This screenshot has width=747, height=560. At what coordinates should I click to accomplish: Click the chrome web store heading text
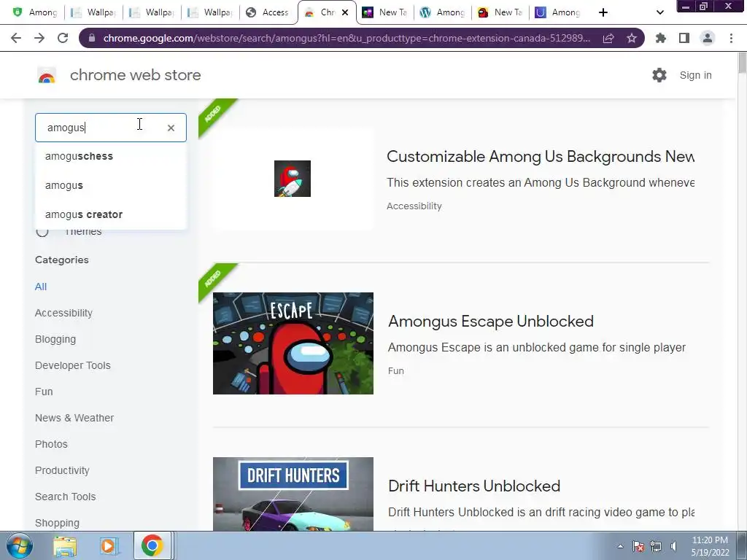[135, 75]
